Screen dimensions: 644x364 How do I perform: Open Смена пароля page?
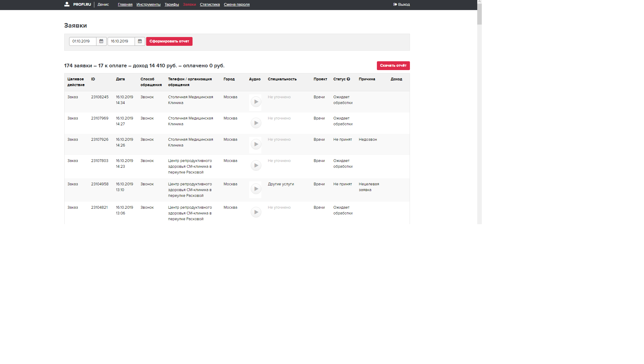click(236, 5)
